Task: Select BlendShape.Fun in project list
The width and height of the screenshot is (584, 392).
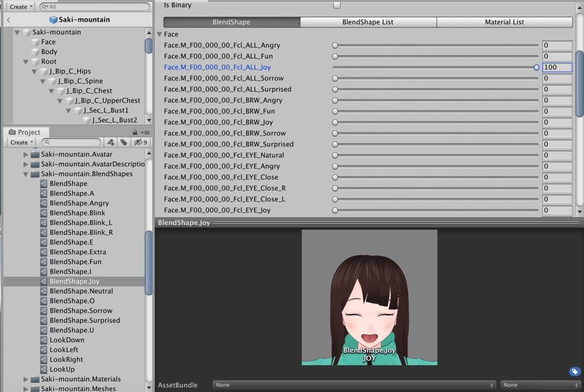Action: 75,262
